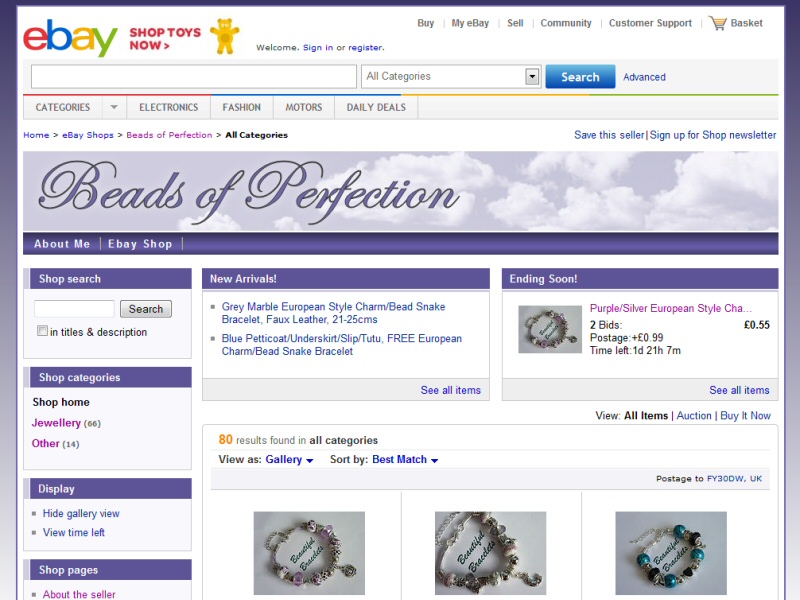Click the Hide gallery view link
800x600 pixels.
pyautogui.click(x=81, y=513)
